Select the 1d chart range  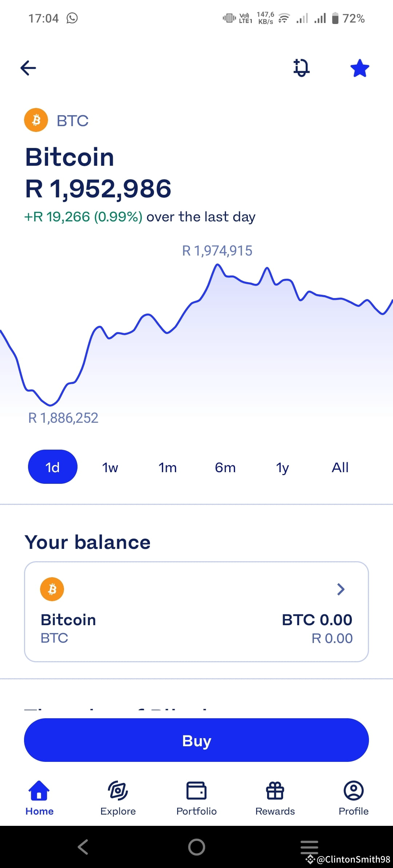click(x=53, y=467)
